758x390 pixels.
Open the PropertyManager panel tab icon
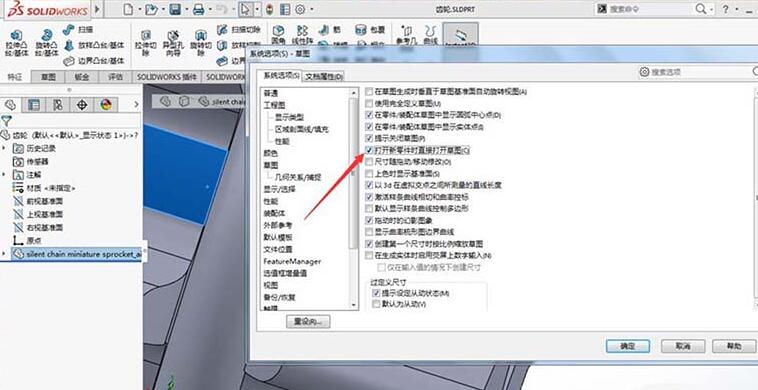click(34, 104)
